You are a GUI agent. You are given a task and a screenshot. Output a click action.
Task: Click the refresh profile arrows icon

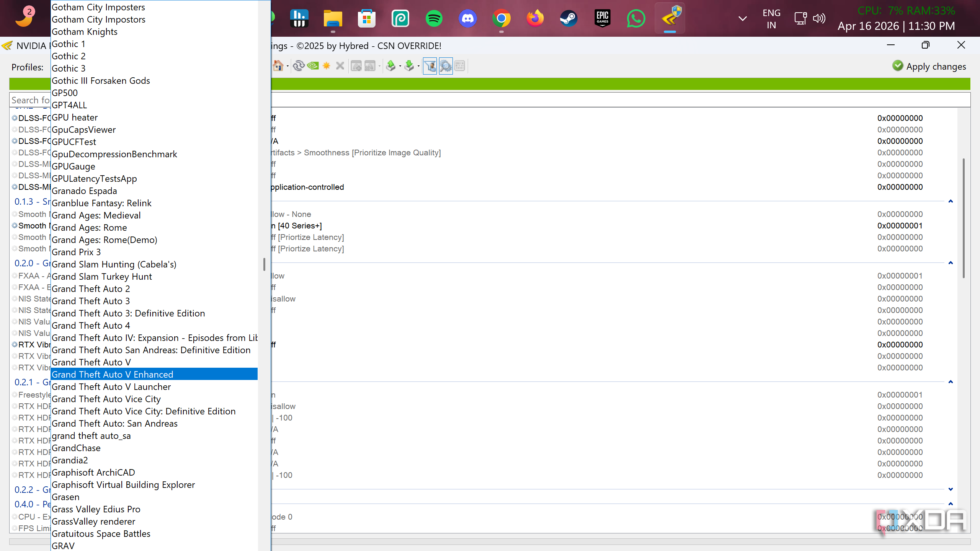pyautogui.click(x=299, y=66)
